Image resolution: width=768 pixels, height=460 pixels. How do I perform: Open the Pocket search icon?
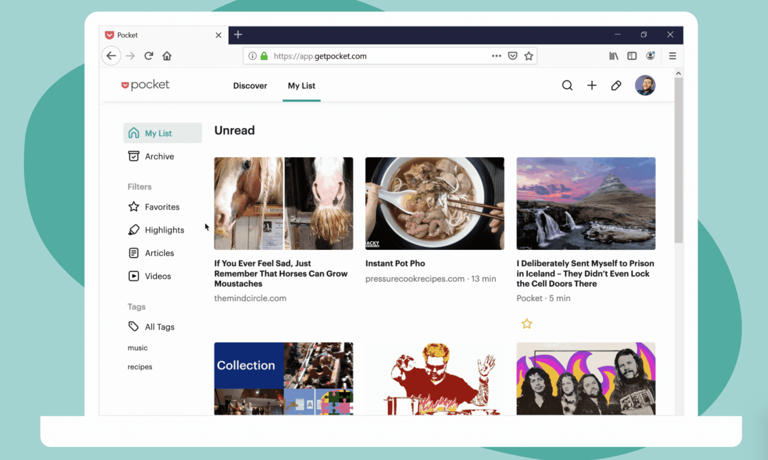[x=567, y=86]
